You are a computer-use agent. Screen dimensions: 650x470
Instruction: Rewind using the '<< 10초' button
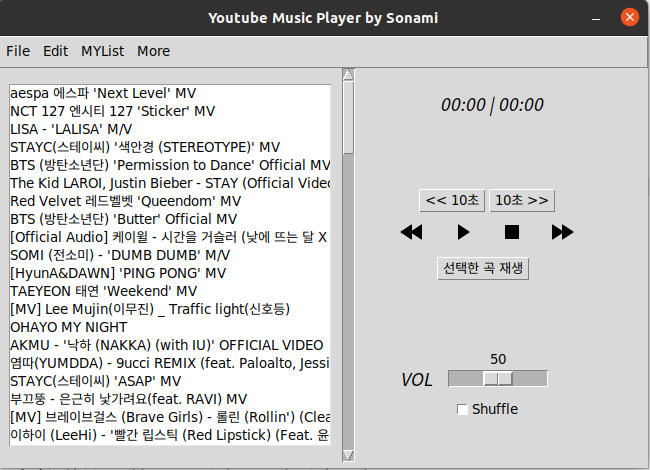452,201
